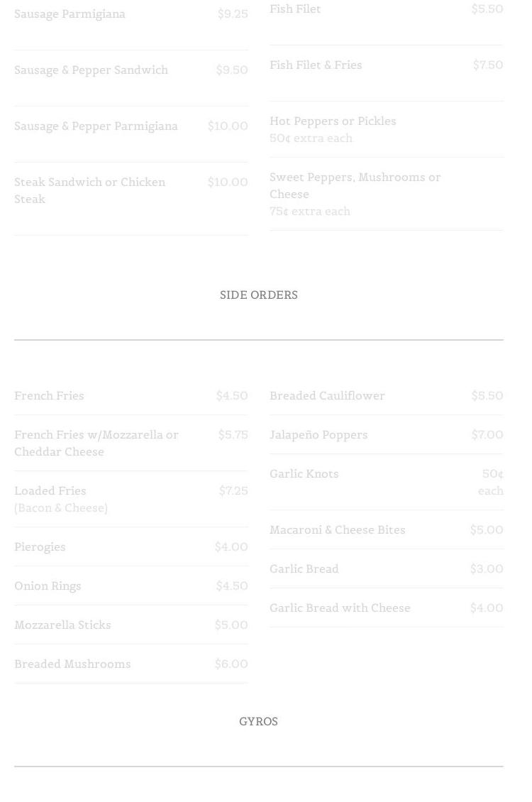The width and height of the screenshot is (532, 802).
Task: Click the SIDE ORDERS section heading
Action: point(259,295)
